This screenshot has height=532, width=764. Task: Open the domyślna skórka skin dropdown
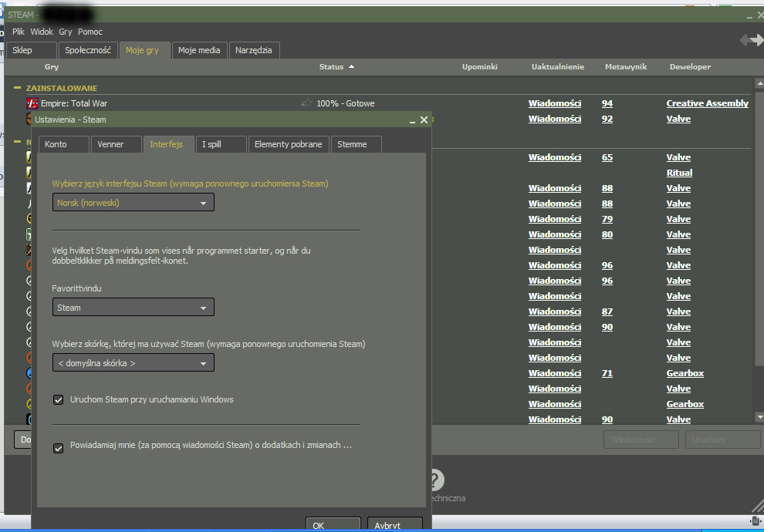click(x=133, y=362)
